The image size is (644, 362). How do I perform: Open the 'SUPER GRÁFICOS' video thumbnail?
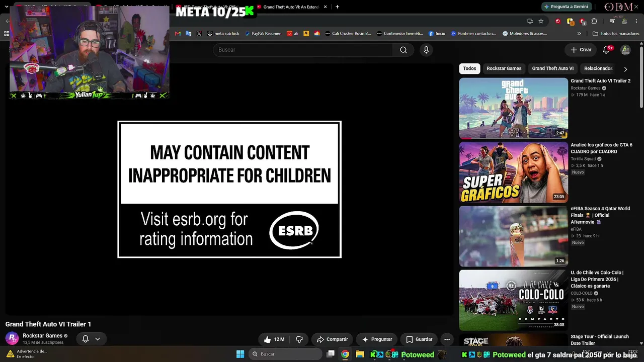click(513, 172)
